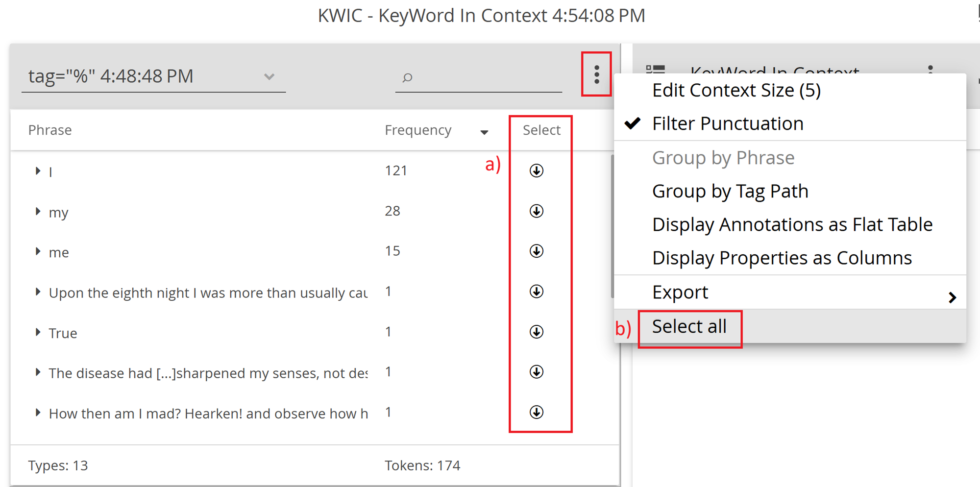This screenshot has width=980, height=487.
Task: Open the Export submenu
Action: coord(680,292)
